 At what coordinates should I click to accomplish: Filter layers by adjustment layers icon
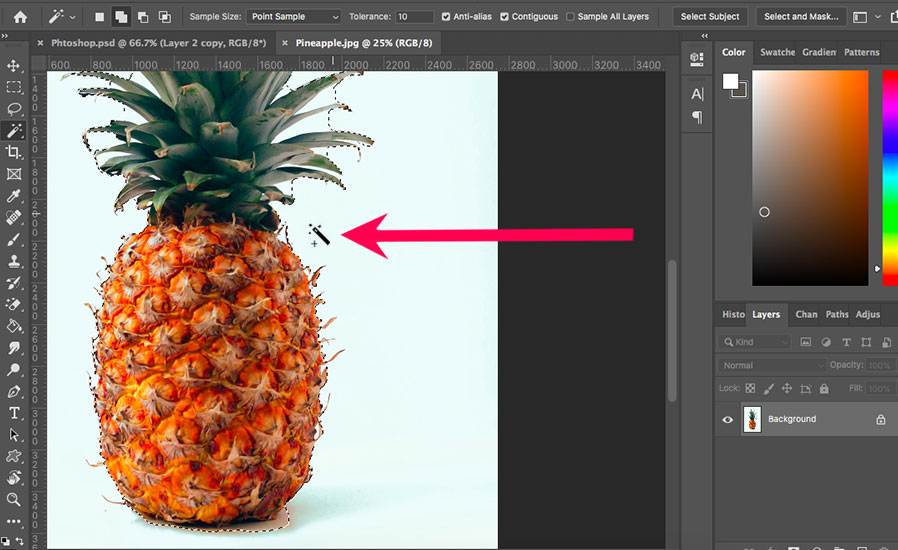(x=826, y=342)
